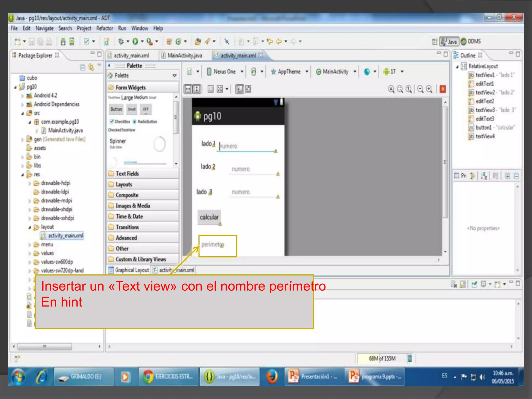Screen dimensions: 532x399
Task: Click the OFF ToggleButton widget in palette
Action: click(146, 109)
